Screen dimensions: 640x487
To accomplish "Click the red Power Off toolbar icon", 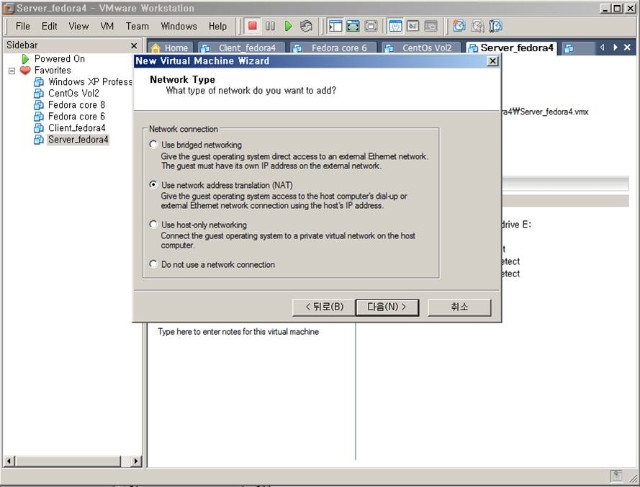I will pos(253,26).
